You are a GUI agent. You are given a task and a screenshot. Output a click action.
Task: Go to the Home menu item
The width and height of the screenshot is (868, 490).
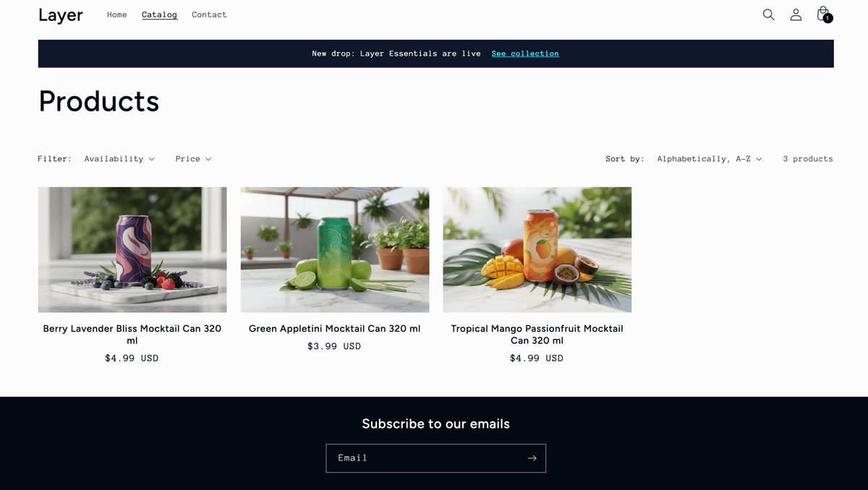pos(117,14)
